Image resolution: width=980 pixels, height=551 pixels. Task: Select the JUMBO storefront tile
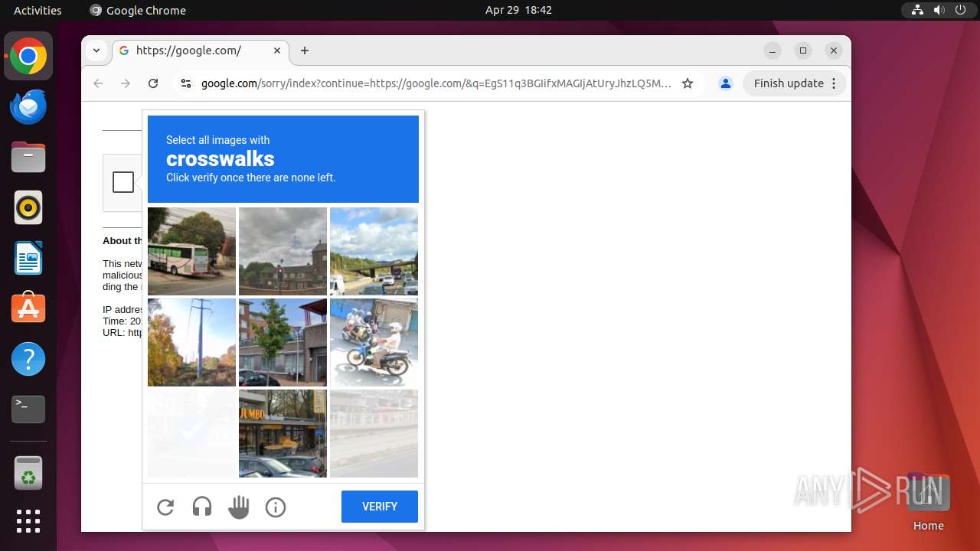(283, 433)
